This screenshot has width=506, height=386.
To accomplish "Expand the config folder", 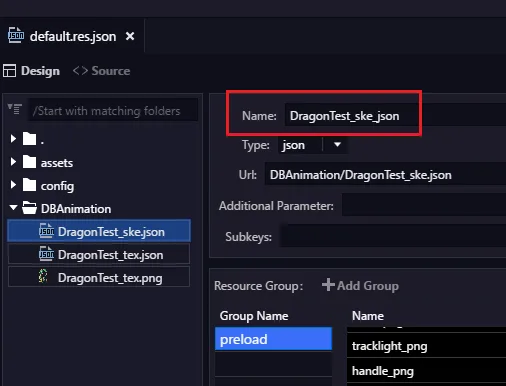I will pos(13,185).
